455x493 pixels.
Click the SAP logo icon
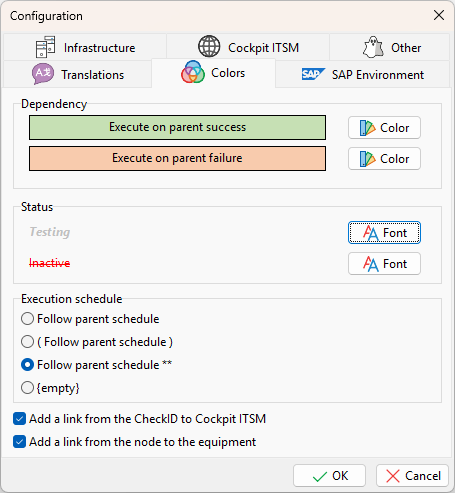(313, 74)
